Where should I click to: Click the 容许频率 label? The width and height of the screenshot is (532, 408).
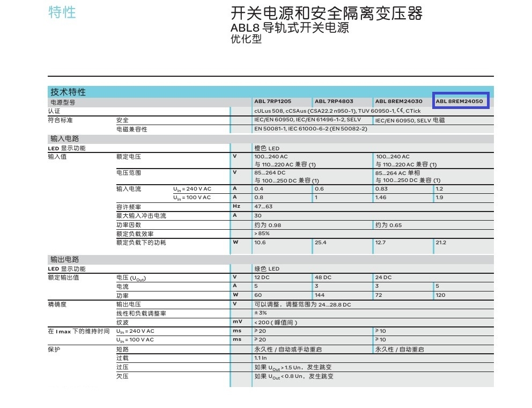[x=129, y=207]
